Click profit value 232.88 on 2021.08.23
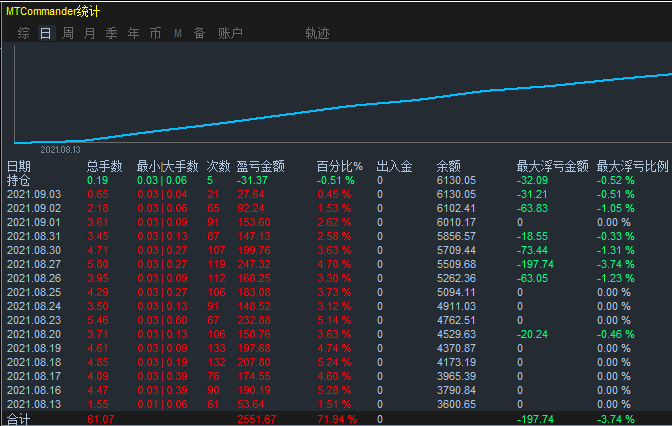The height and width of the screenshot is (426, 672). [x=254, y=321]
